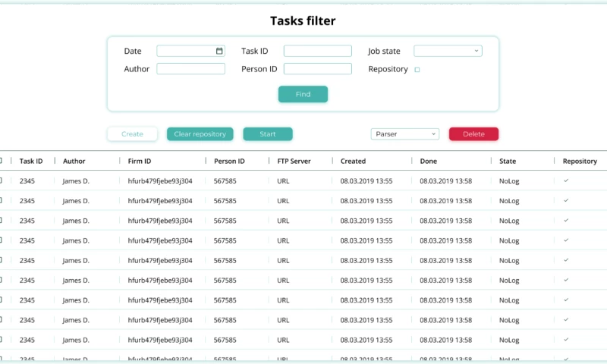Toggle the Repository filter checkbox
This screenshot has height=364, width=607.
[417, 70]
